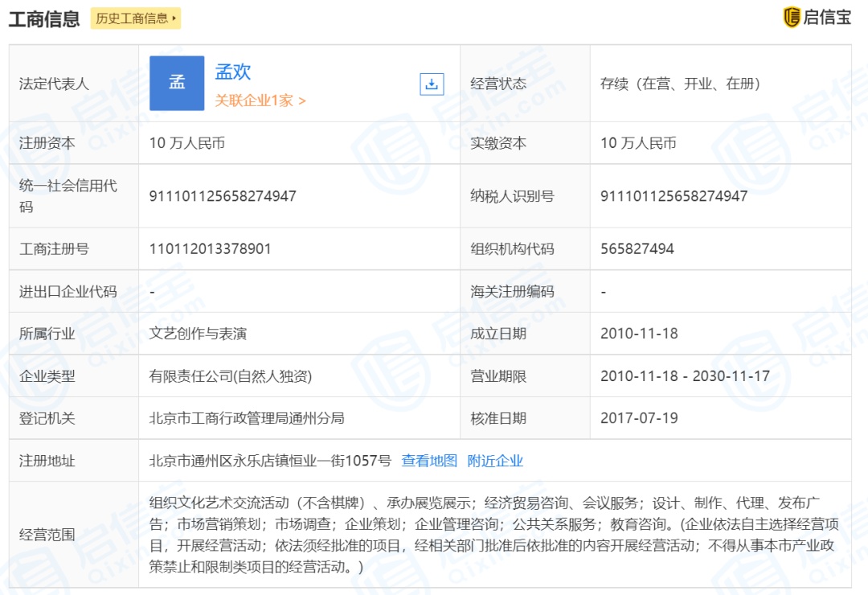
Task: Select the 实缴资本 value 10 万人民币
Action: pyautogui.click(x=638, y=143)
